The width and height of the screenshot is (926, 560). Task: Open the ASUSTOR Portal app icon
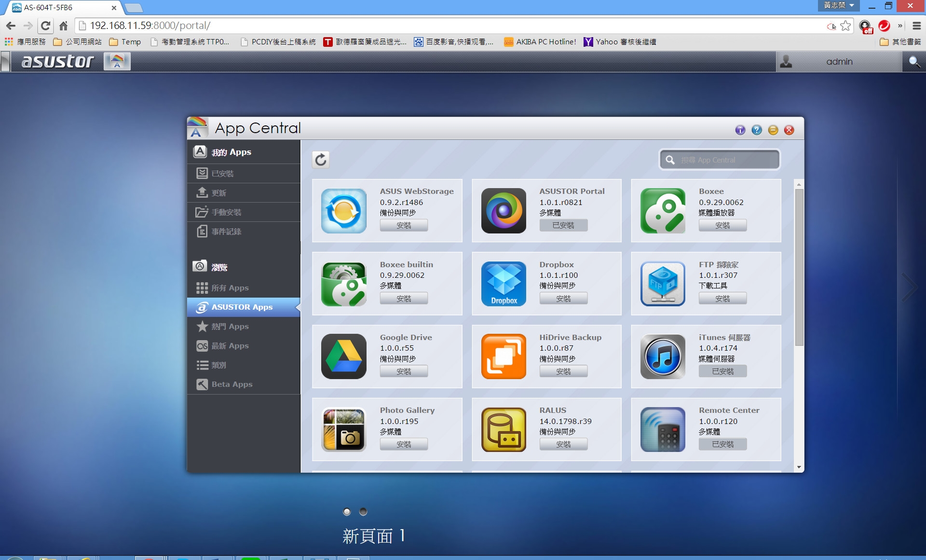click(x=504, y=211)
